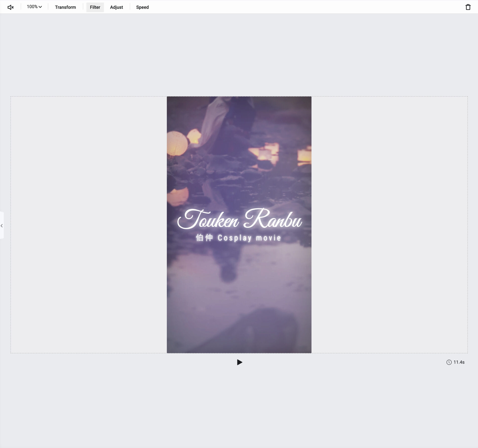Play the video preview
This screenshot has width=478, height=448.
(x=239, y=362)
